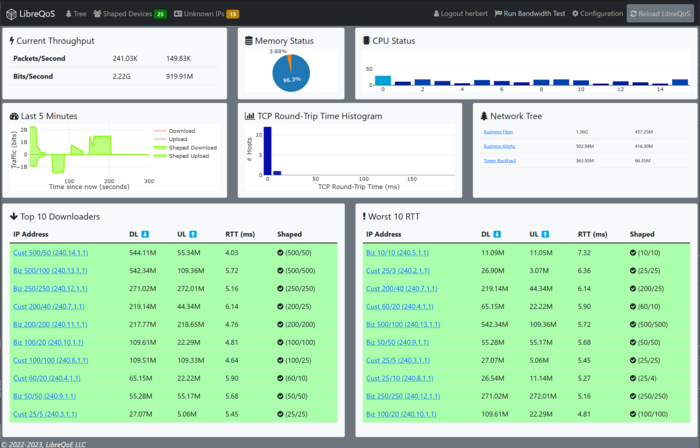Open Cust 25/10 (240.8.1.1) in Worst RTT
Viewport: 700px width, 448px height.
tap(400, 378)
